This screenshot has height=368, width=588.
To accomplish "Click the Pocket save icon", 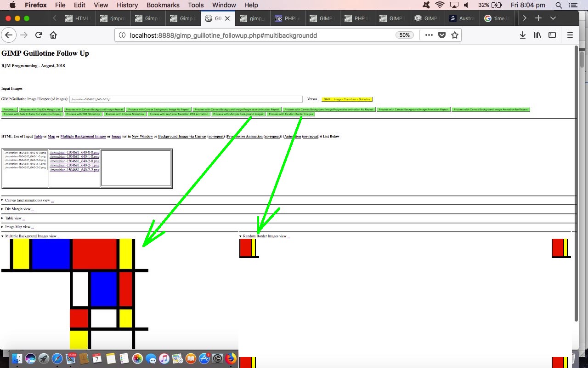I will [442, 35].
